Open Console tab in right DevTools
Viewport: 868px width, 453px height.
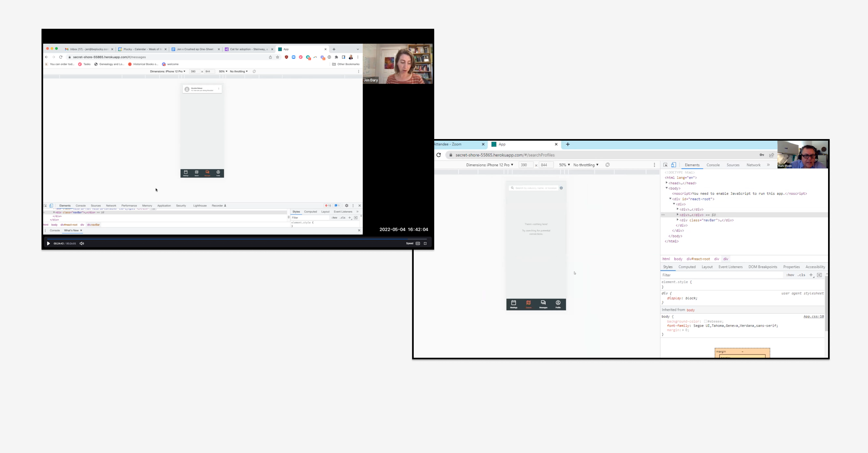713,165
